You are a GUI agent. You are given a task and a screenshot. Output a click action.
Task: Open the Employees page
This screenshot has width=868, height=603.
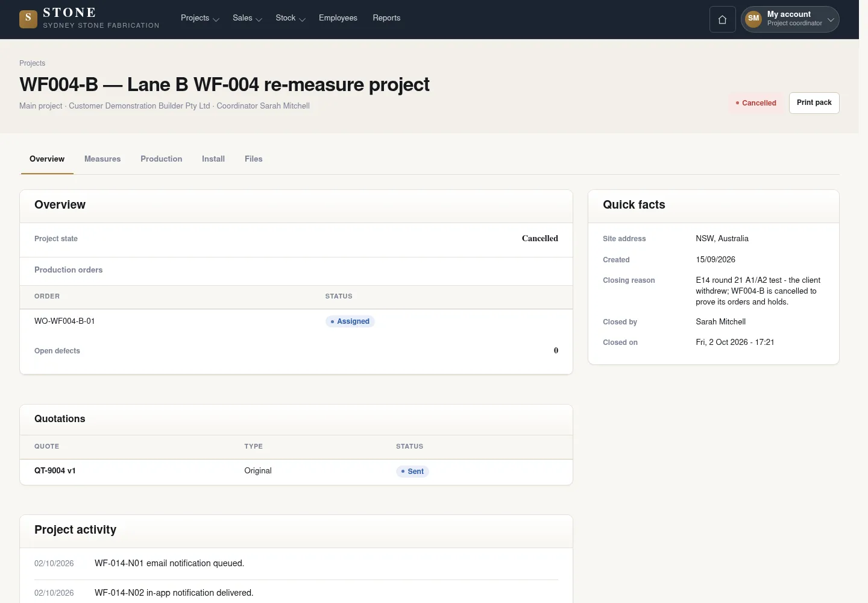pyautogui.click(x=338, y=18)
